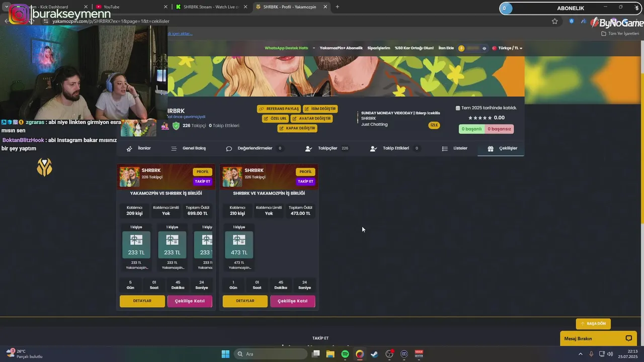Click TAKİP ET on the 699.00 TL giveaway card

[202, 182]
